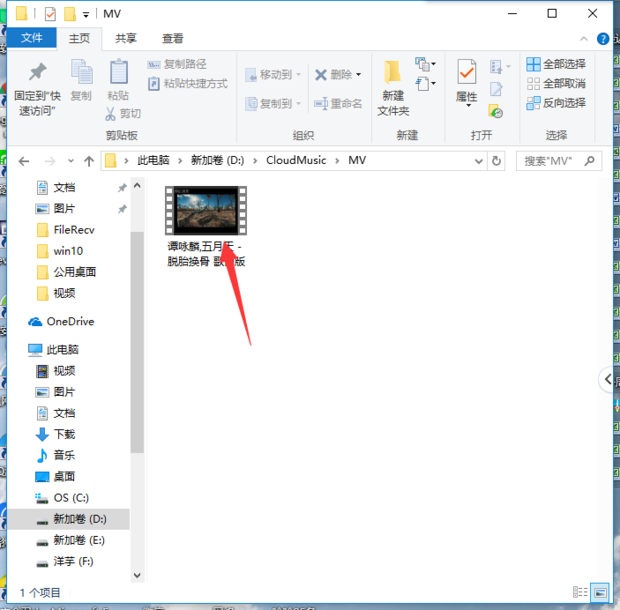Click the Forward navigation arrow
Image resolution: width=620 pixels, height=610 pixels.
pyautogui.click(x=50, y=161)
